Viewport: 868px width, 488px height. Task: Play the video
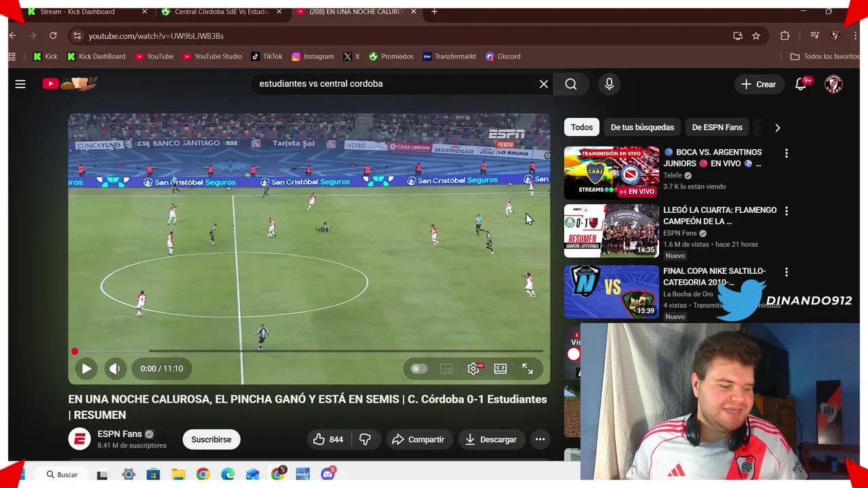tap(86, 369)
